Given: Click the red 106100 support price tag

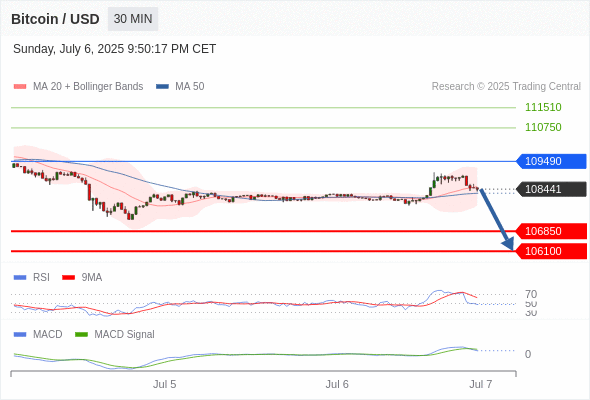Looking at the screenshot, I should pos(551,251).
